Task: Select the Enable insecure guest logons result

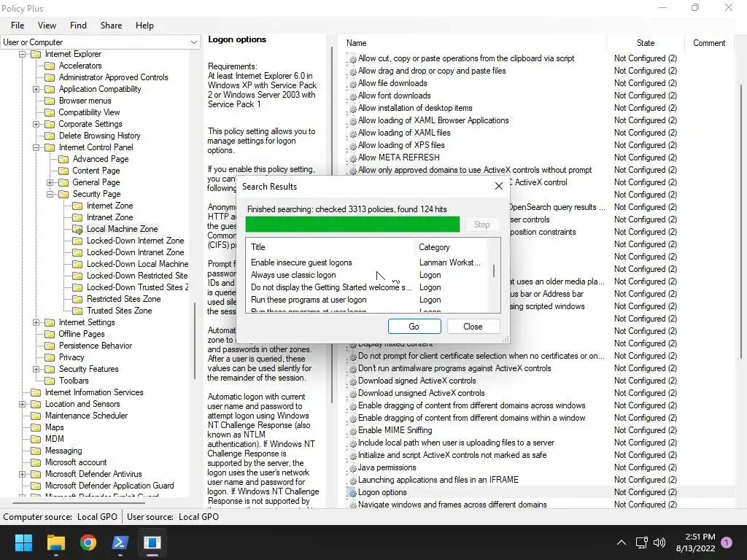Action: (366, 262)
